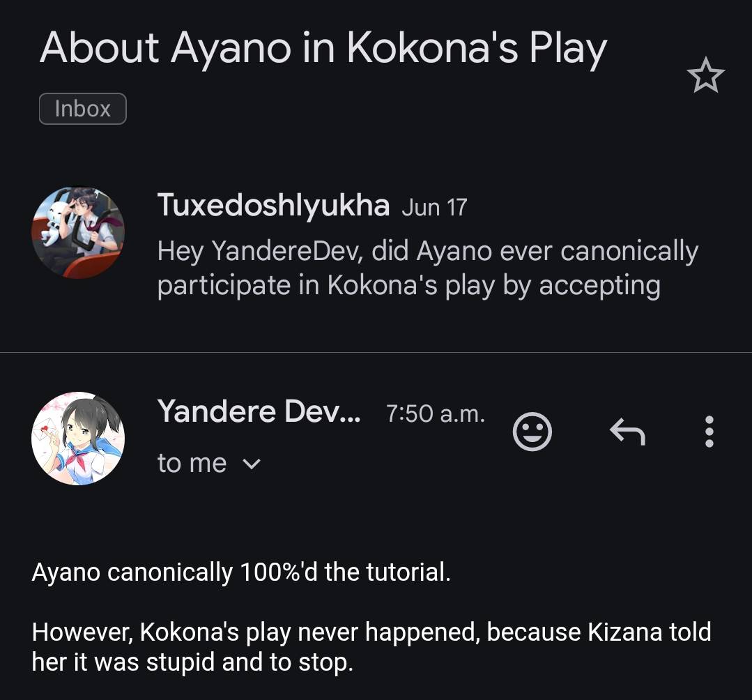Screen dimensions: 752x700
Task: Reply to Yandere Dev's message
Action: [627, 432]
